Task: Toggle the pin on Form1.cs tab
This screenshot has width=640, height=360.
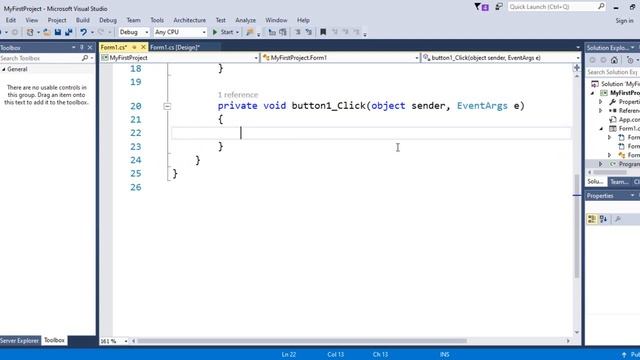Action: click(x=134, y=47)
